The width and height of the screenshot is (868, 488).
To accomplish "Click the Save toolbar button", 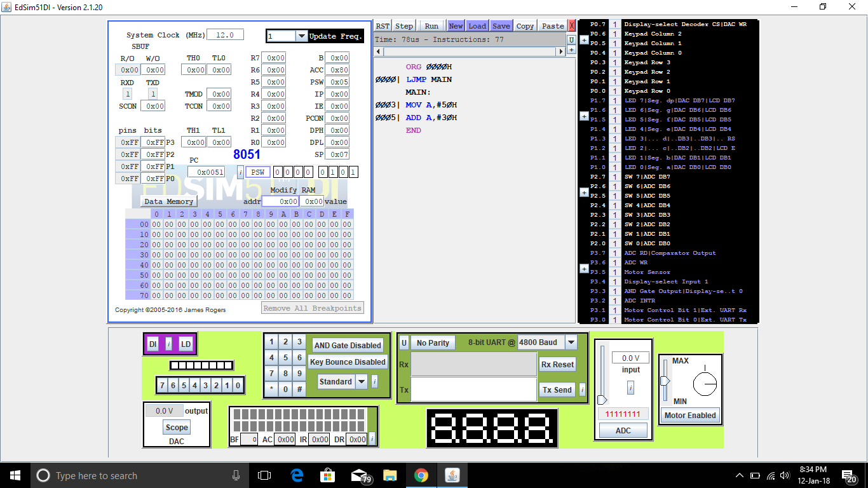I will point(501,25).
